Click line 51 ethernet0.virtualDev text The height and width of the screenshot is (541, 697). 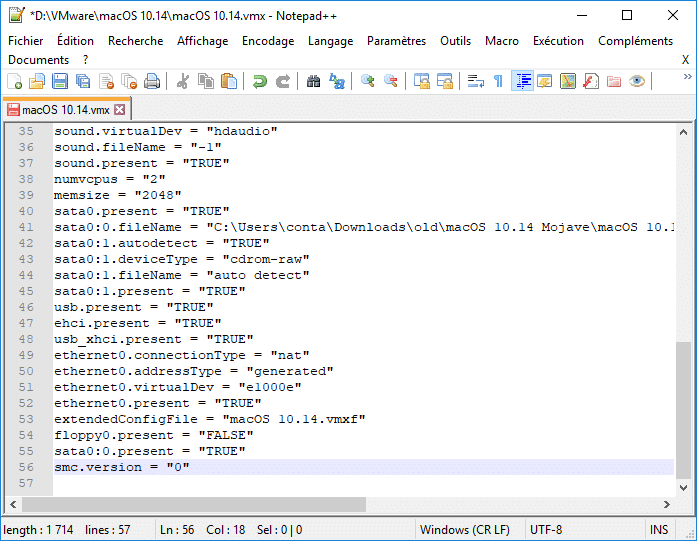178,387
